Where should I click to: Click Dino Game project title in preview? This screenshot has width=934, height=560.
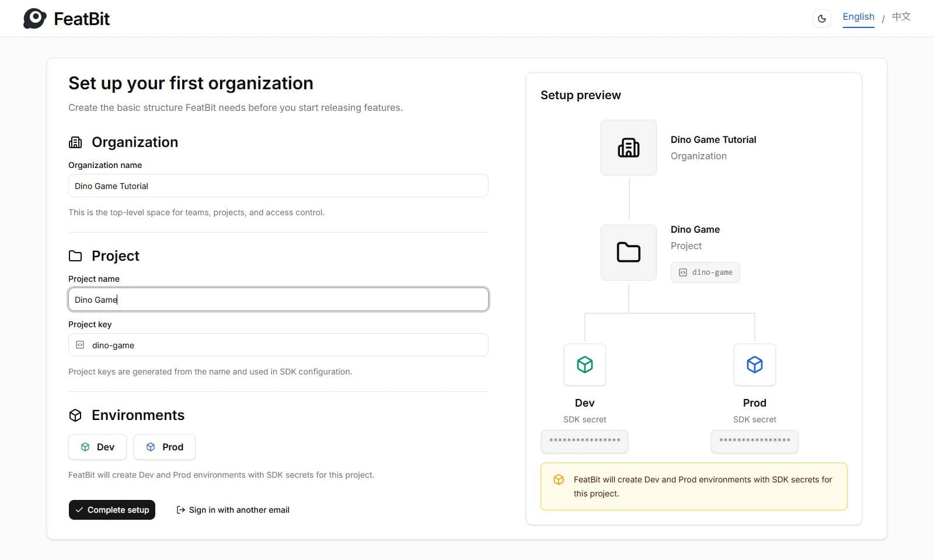(x=695, y=229)
